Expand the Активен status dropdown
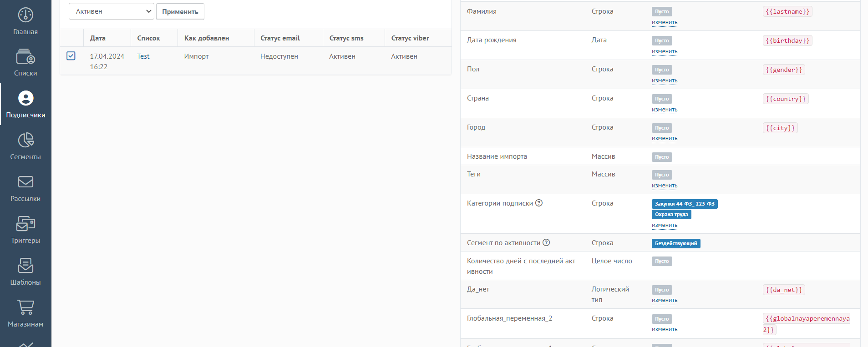868x347 pixels. pos(112,11)
